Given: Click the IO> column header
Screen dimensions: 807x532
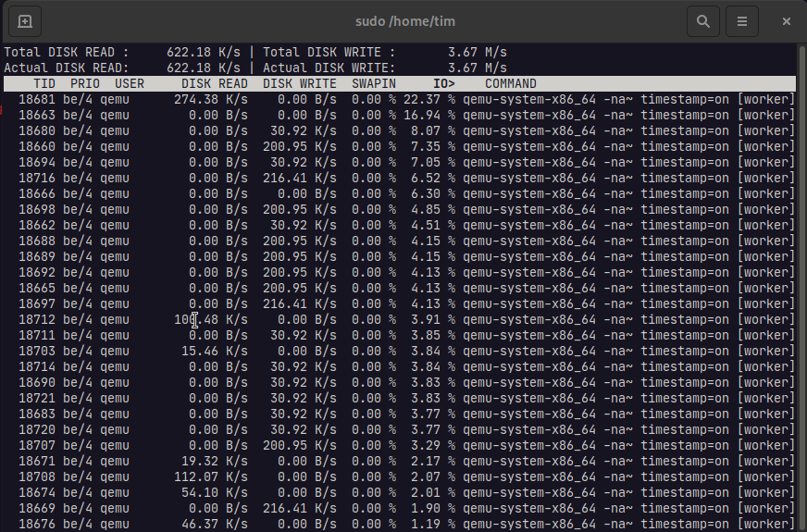Looking at the screenshot, I should 443,84.
